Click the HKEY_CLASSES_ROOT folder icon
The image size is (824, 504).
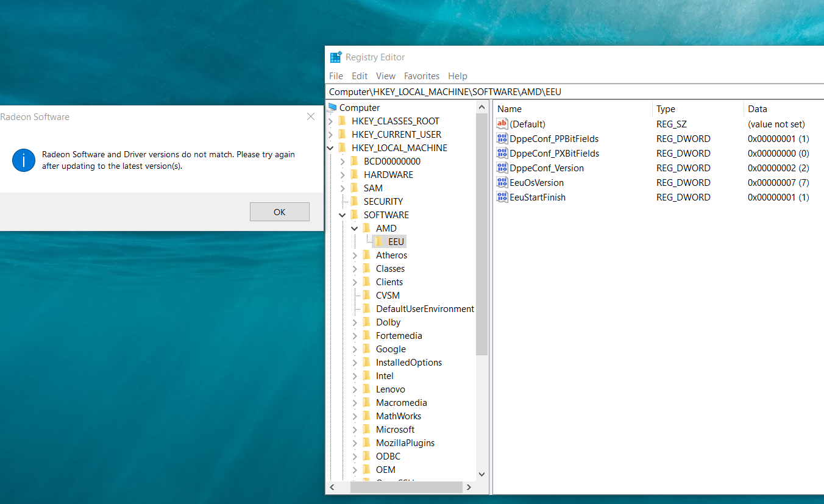click(342, 121)
